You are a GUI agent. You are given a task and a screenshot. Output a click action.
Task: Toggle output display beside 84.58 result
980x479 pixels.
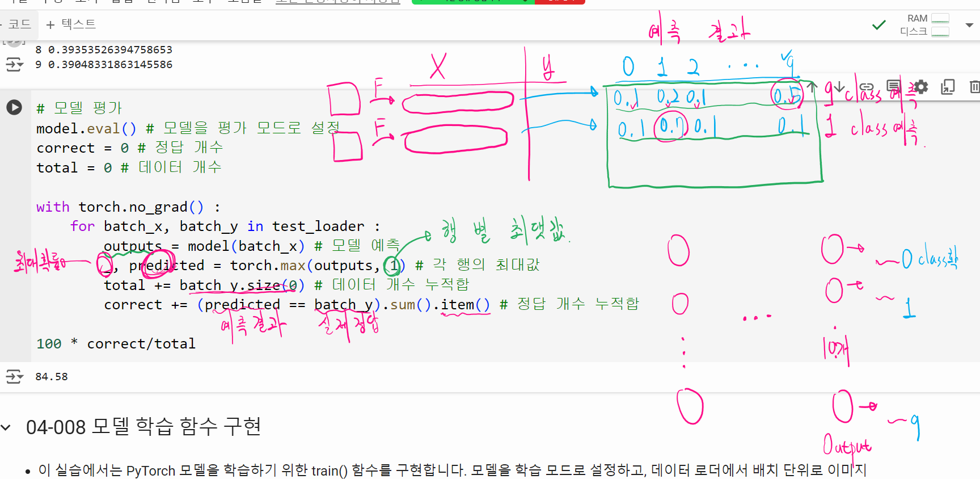pyautogui.click(x=14, y=376)
